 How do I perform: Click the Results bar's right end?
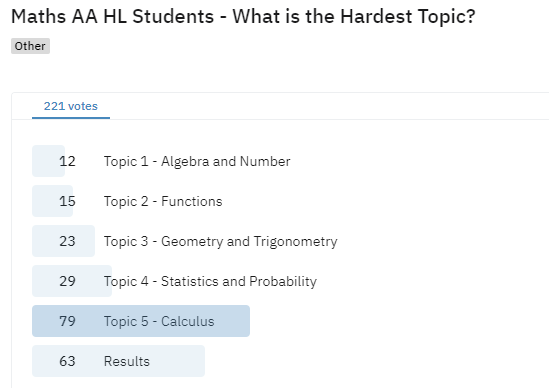pyautogui.click(x=202, y=361)
